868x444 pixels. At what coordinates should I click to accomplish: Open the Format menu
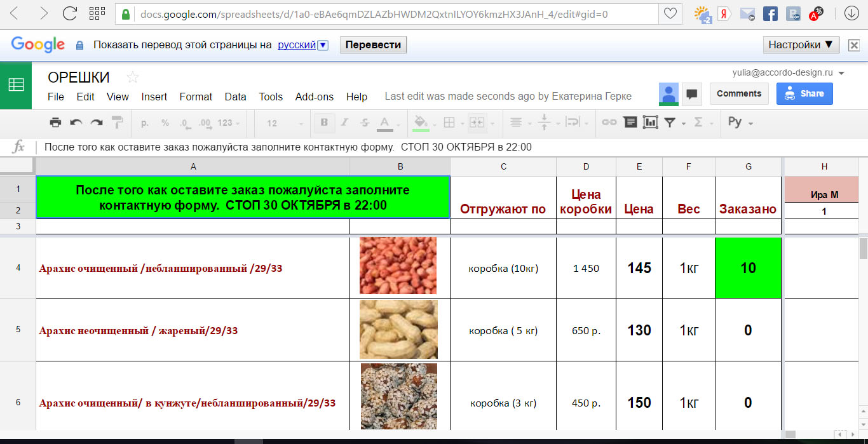pos(196,97)
